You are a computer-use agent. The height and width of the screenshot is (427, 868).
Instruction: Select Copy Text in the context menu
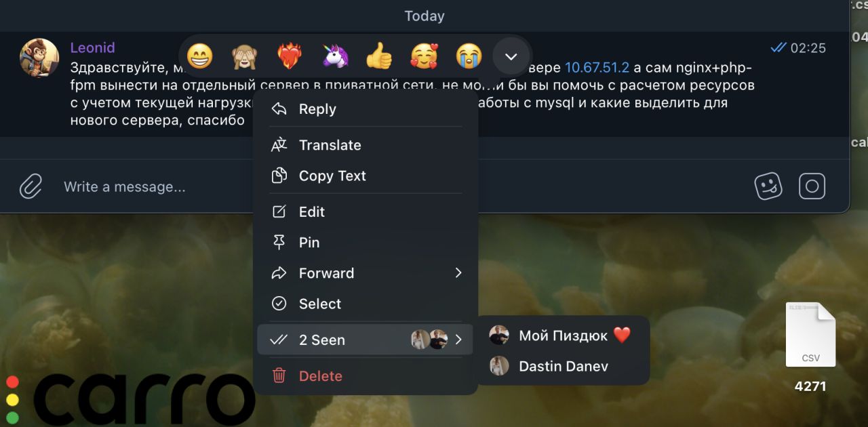point(365,176)
